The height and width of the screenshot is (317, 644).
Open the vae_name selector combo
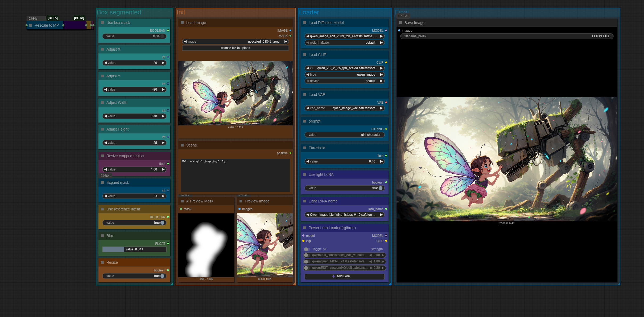coord(344,108)
